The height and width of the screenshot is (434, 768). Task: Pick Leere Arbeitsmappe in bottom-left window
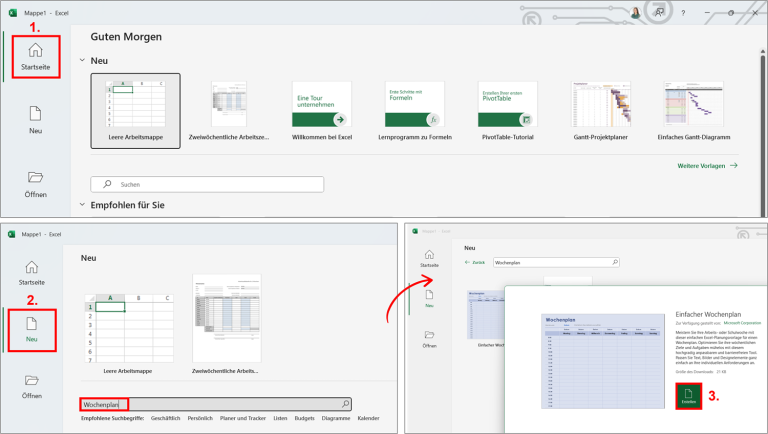pyautogui.click(x=128, y=334)
